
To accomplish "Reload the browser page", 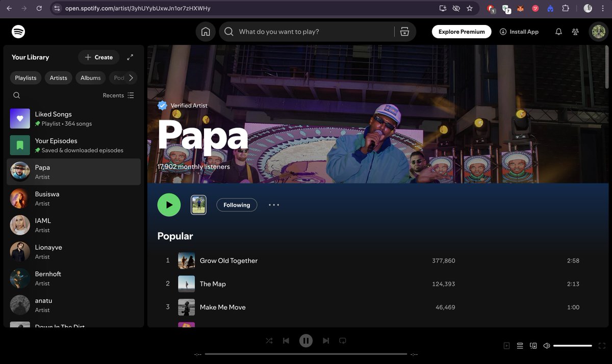I will coord(39,9).
